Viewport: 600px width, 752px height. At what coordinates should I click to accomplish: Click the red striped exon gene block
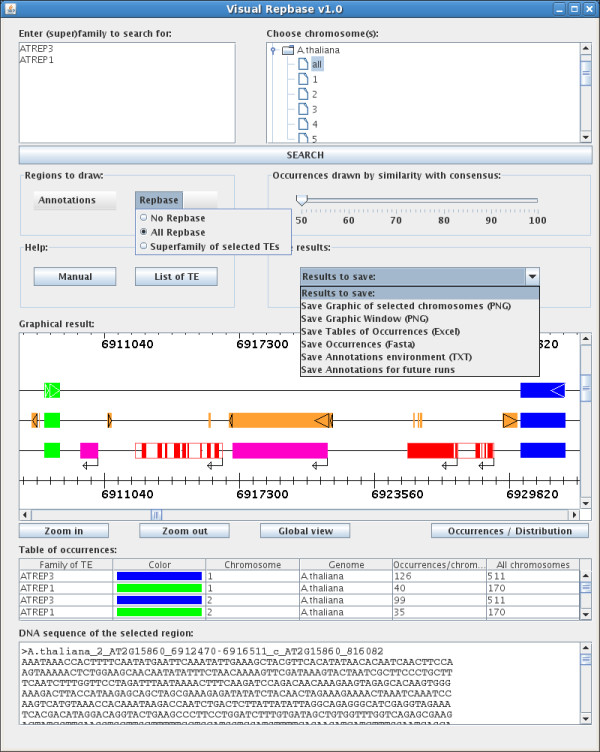(179, 450)
